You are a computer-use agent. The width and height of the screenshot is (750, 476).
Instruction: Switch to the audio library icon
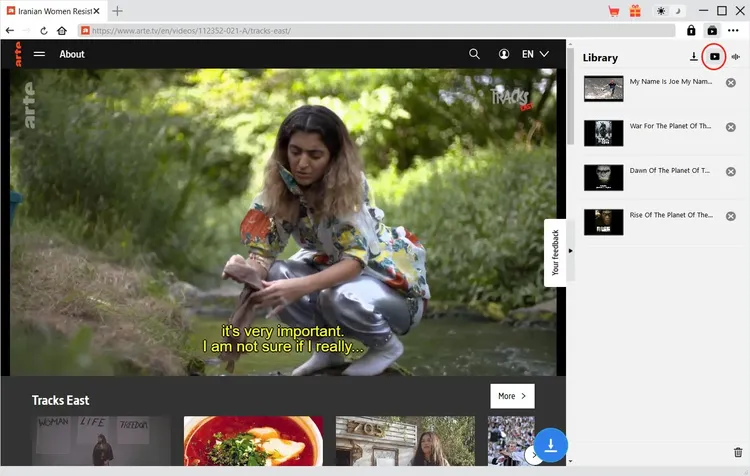point(735,57)
